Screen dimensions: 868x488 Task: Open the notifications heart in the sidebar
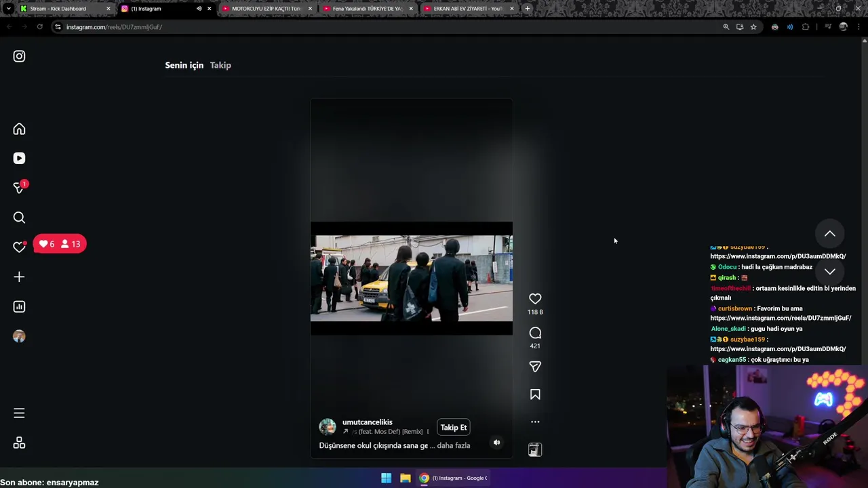point(19,247)
